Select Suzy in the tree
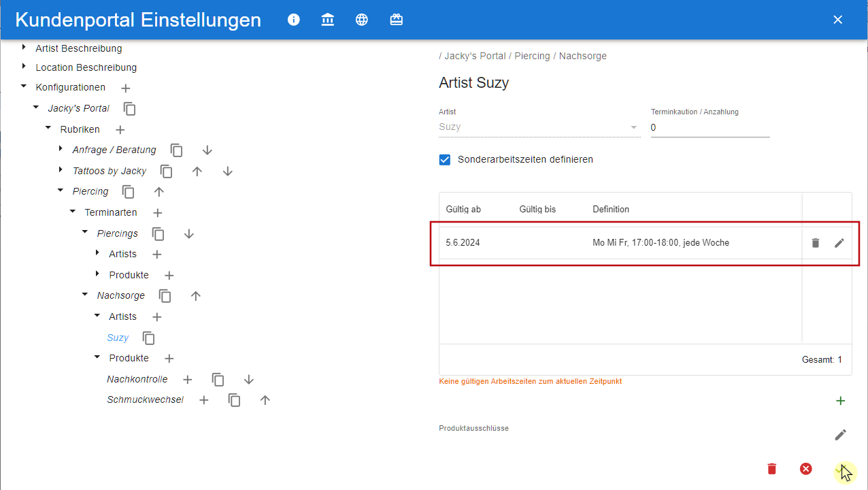The image size is (868, 490). click(118, 338)
